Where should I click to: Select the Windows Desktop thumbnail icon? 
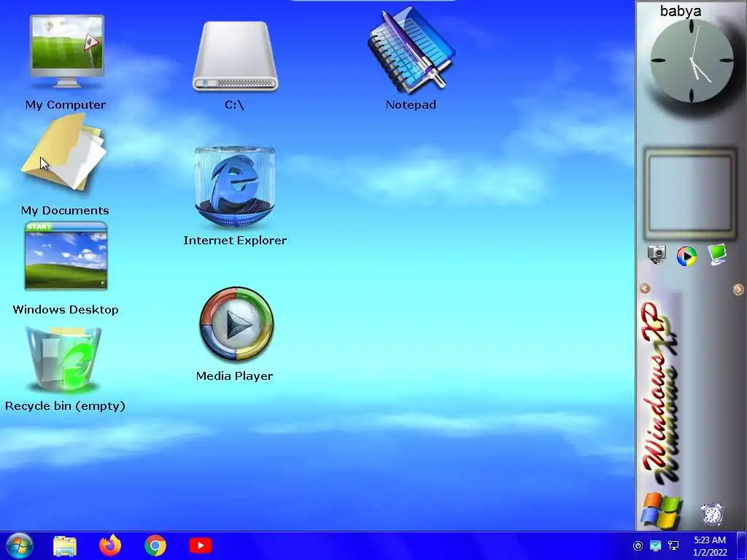pos(66,256)
